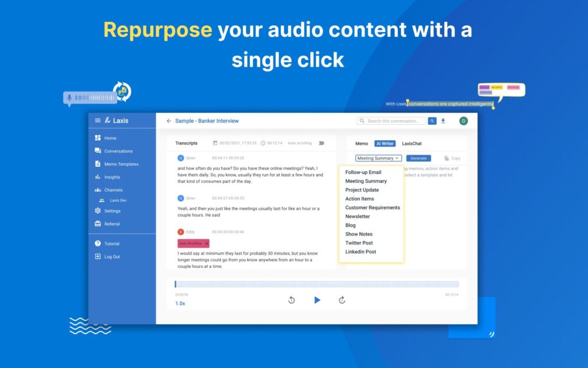
Task: Switch to the AI Writer tab
Action: tap(385, 143)
